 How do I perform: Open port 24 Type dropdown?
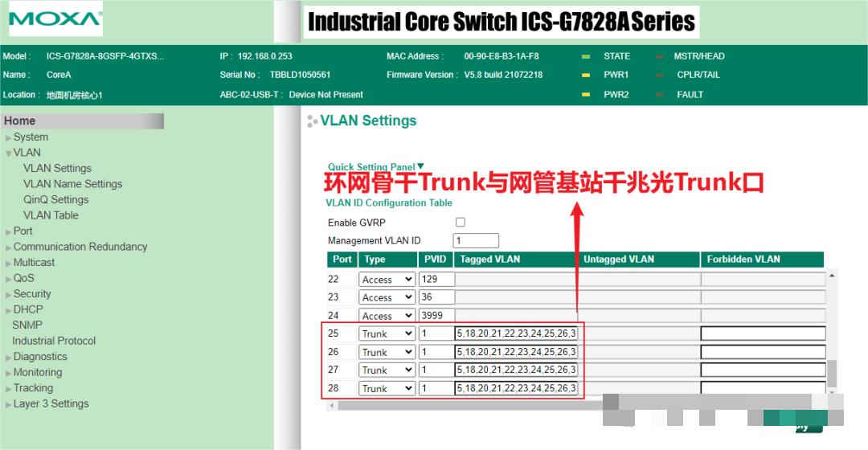[x=387, y=316]
